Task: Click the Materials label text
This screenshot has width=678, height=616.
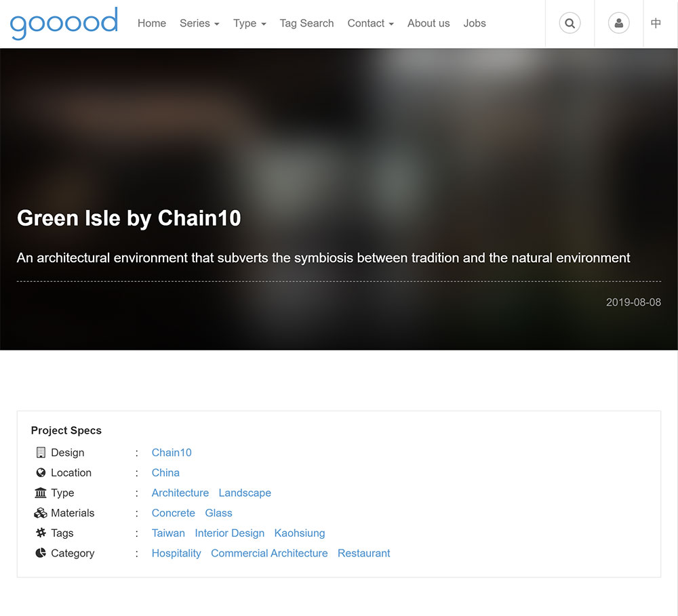Action: pyautogui.click(x=73, y=513)
